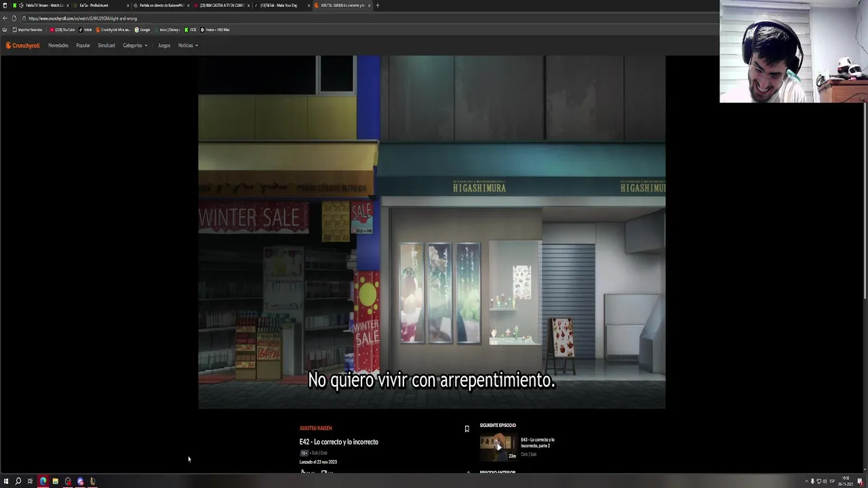The width and height of the screenshot is (868, 488).
Task: Open File Explorer from taskbar
Action: pos(55,481)
